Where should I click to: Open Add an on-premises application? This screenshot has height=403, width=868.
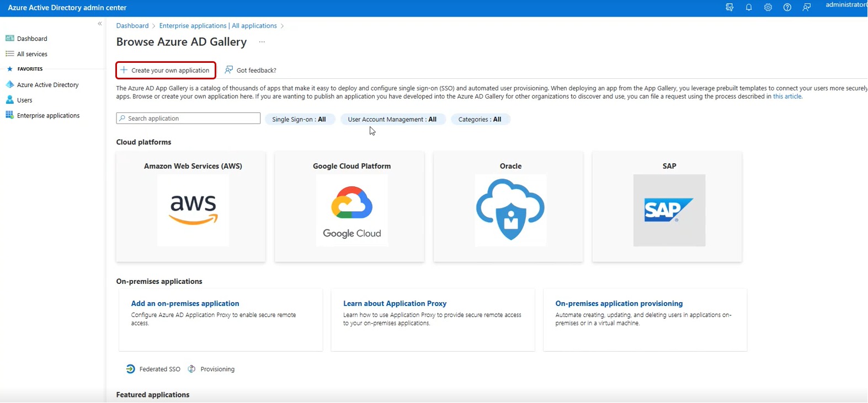click(x=185, y=304)
